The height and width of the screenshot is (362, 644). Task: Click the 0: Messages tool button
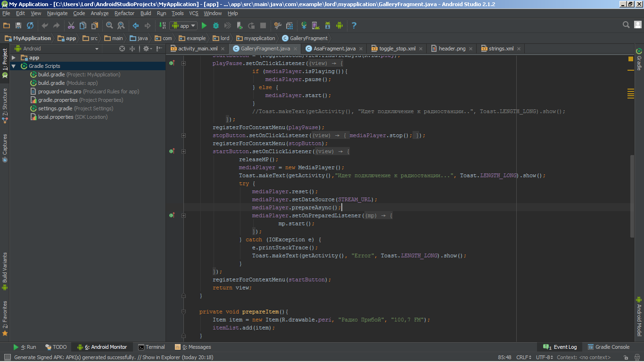click(x=193, y=347)
